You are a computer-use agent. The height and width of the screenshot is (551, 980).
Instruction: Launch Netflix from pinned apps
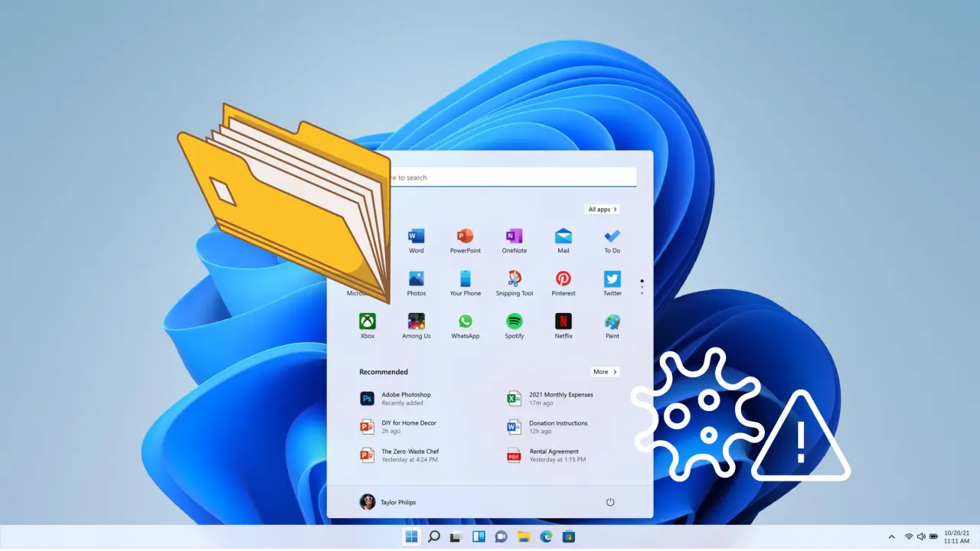563,322
